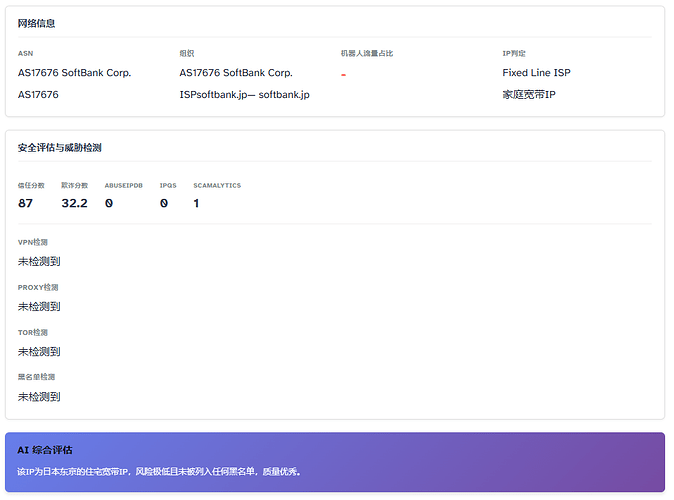Click the red dash under 机器人流量占比
This screenshot has height=500, width=674.
343,75
